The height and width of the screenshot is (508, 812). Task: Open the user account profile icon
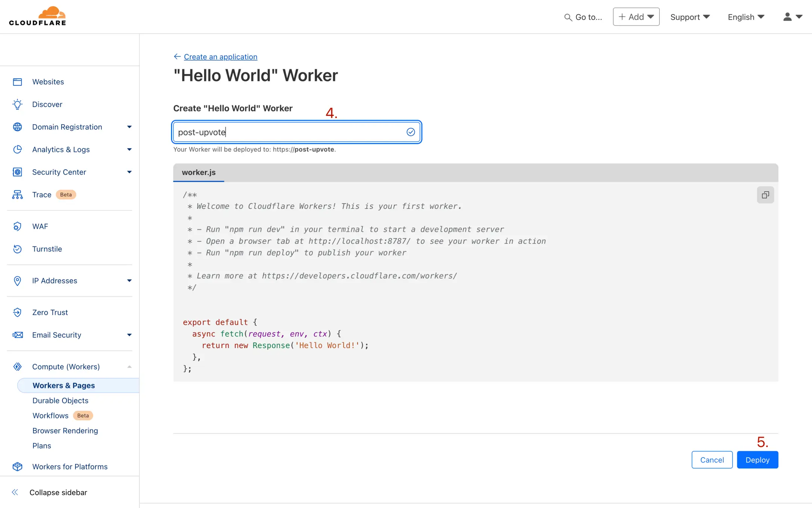tap(787, 17)
